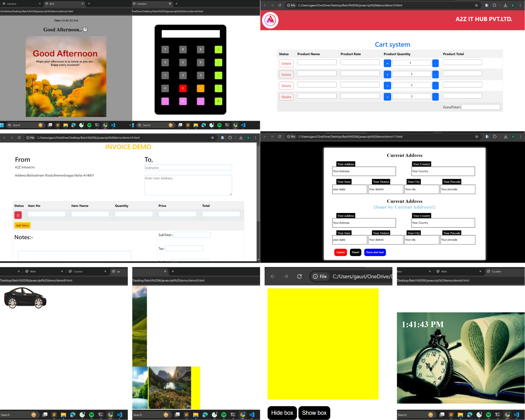
Task: Click the red D delete button in invoice
Action: click(18, 215)
